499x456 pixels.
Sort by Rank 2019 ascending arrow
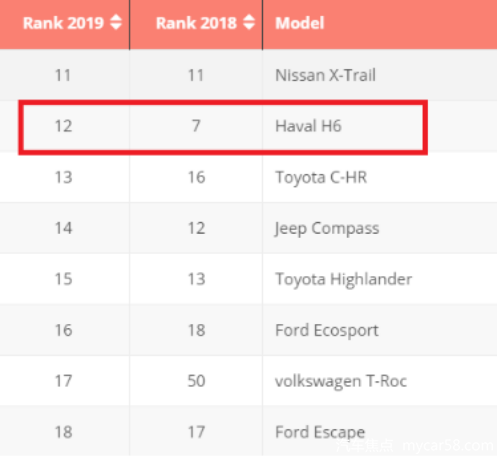[x=116, y=18]
